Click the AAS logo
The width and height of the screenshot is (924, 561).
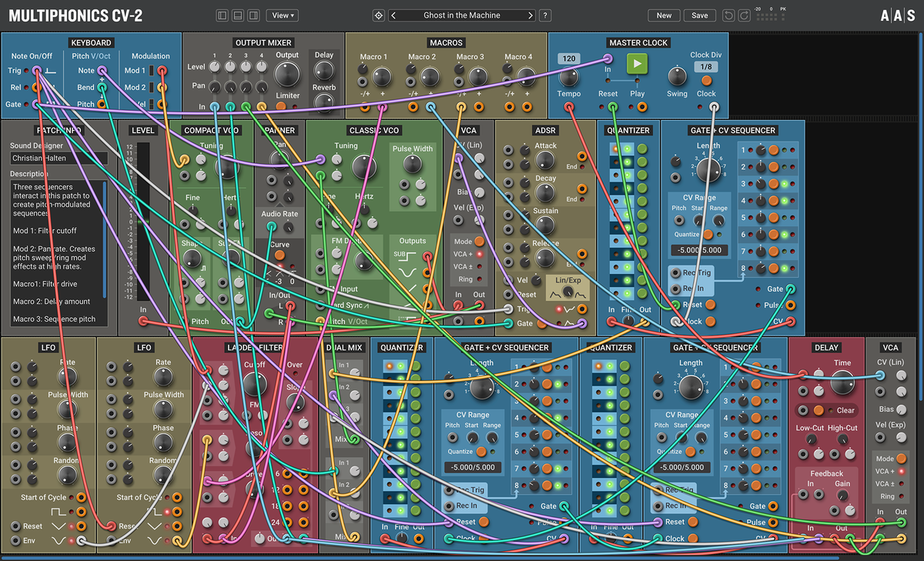coord(896,15)
